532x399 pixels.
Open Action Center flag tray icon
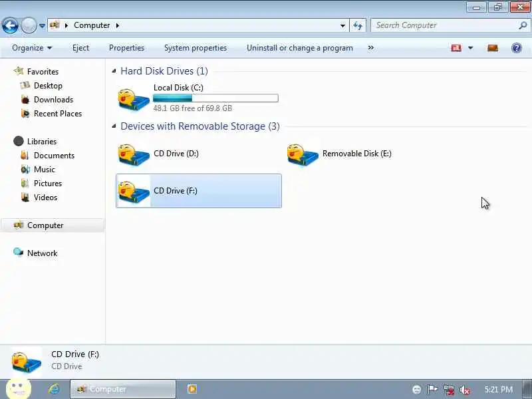pyautogui.click(x=432, y=390)
